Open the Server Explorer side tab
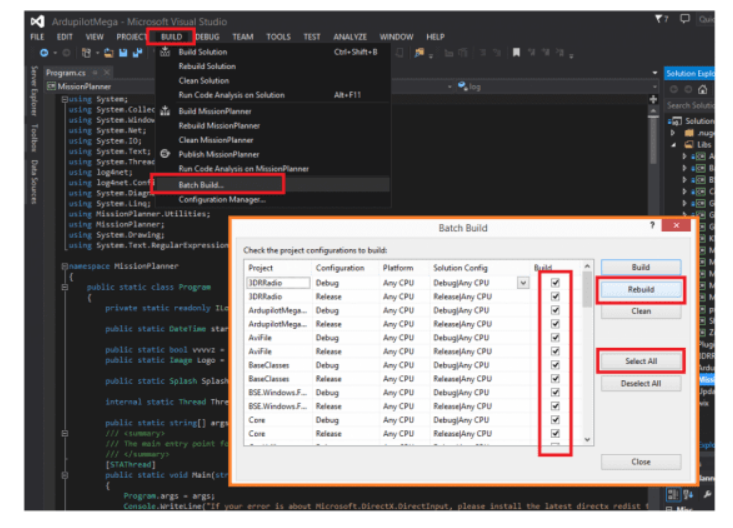The width and height of the screenshot is (733, 528). pyautogui.click(x=34, y=91)
